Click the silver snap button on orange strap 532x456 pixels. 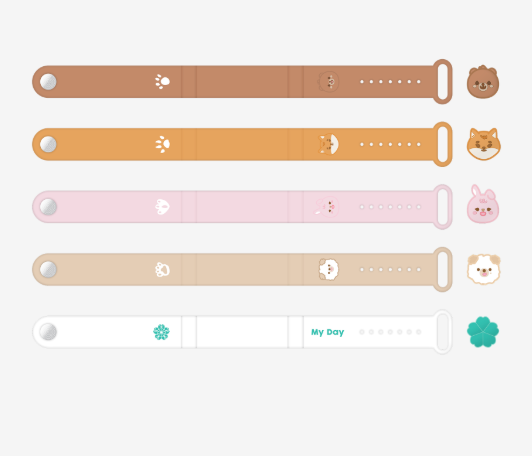click(48, 144)
